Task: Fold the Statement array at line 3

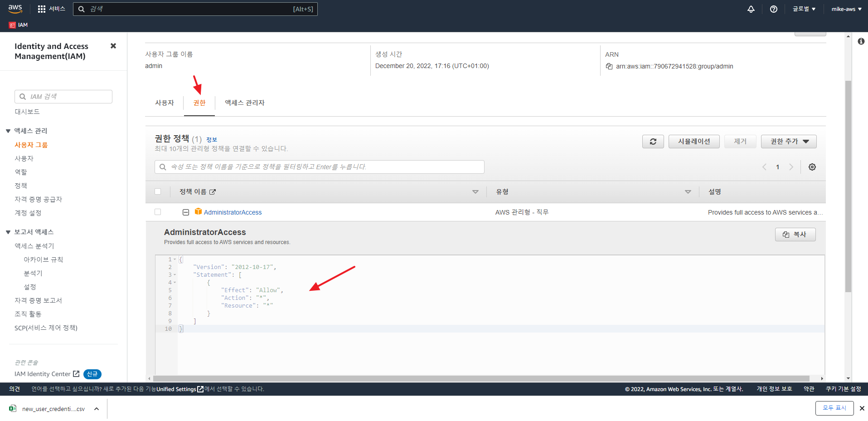Action: pos(175,275)
